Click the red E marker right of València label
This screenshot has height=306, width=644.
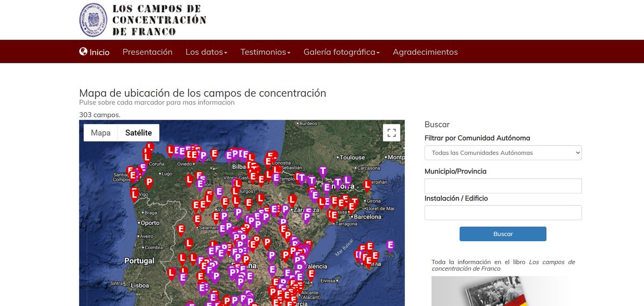coord(311,274)
